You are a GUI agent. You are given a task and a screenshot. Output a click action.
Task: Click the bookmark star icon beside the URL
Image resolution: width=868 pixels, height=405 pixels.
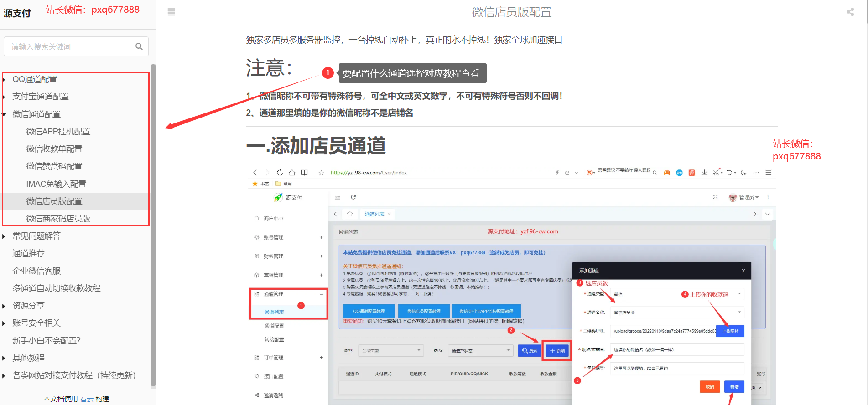(321, 173)
